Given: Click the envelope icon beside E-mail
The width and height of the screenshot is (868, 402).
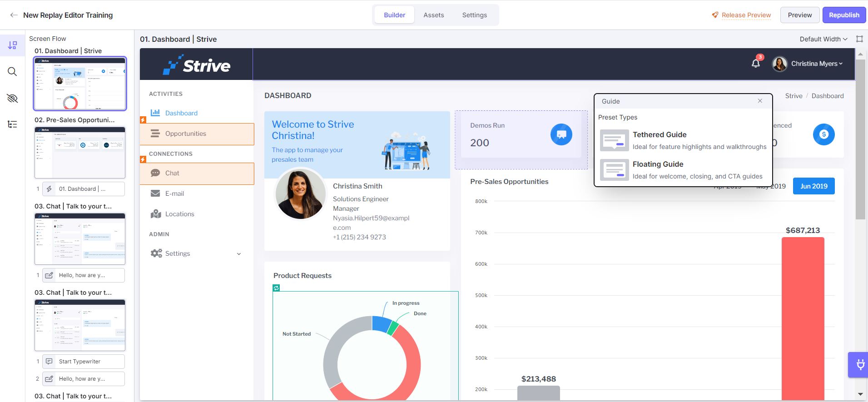Looking at the screenshot, I should (155, 194).
